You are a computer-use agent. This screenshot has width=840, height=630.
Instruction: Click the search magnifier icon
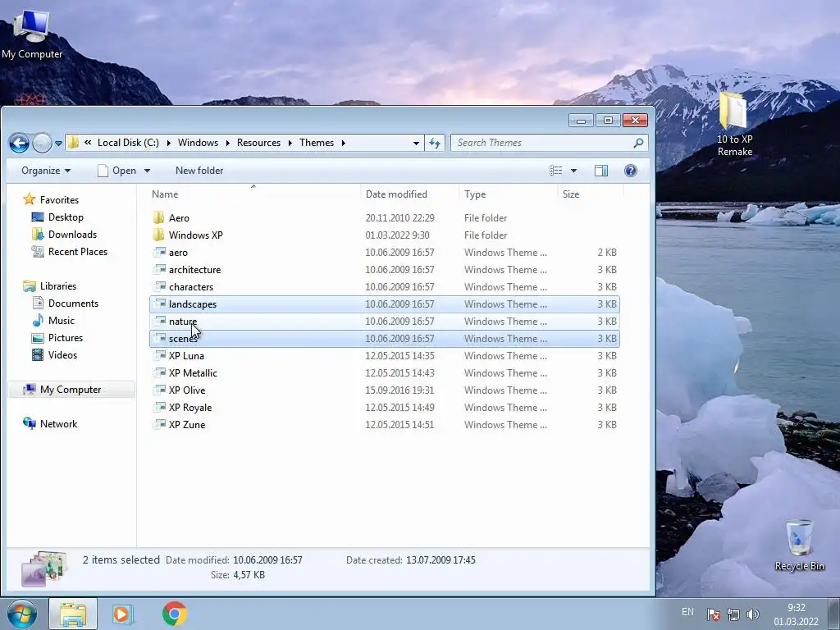point(638,143)
